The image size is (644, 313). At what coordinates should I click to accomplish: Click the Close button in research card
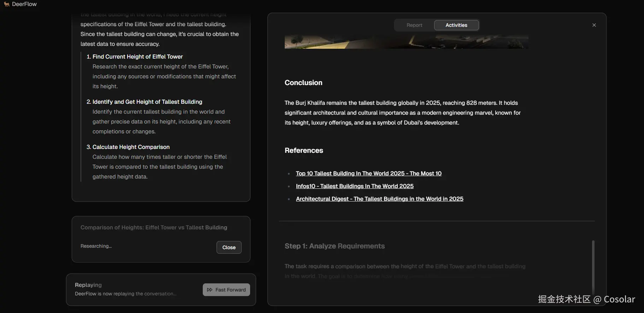229,247
